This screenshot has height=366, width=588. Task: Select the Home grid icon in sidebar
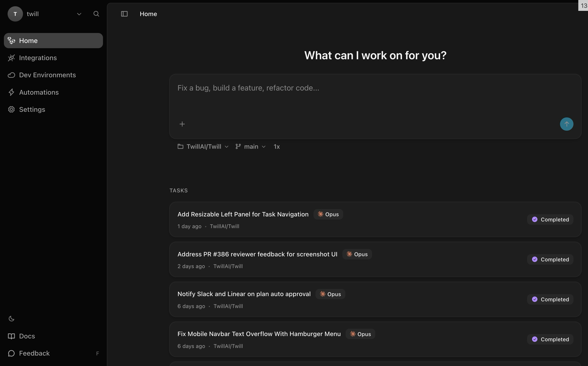coord(11,40)
